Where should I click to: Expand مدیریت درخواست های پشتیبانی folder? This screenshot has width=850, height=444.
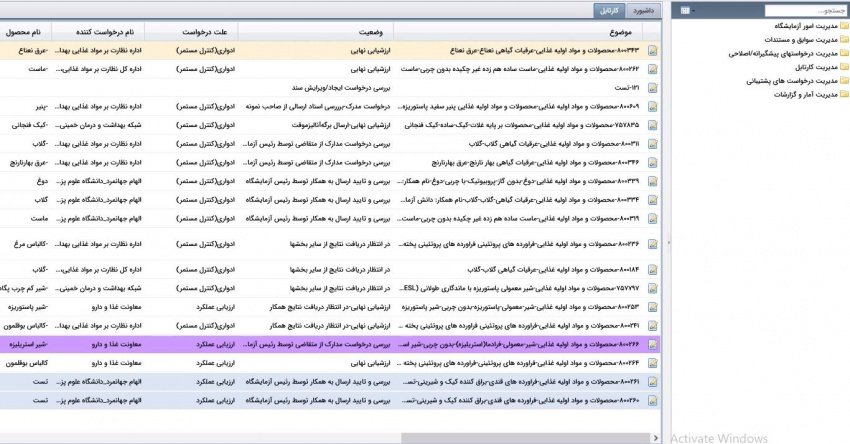[x=844, y=81]
